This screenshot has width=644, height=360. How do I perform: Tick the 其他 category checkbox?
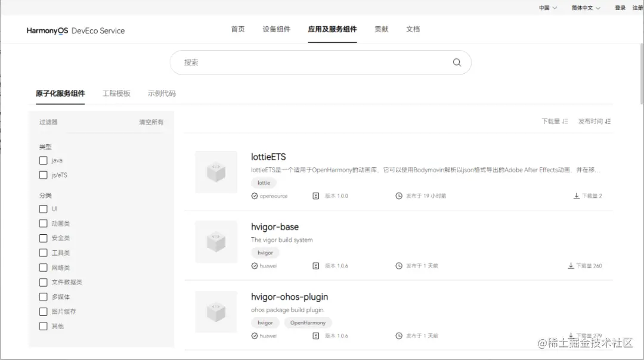(43, 326)
